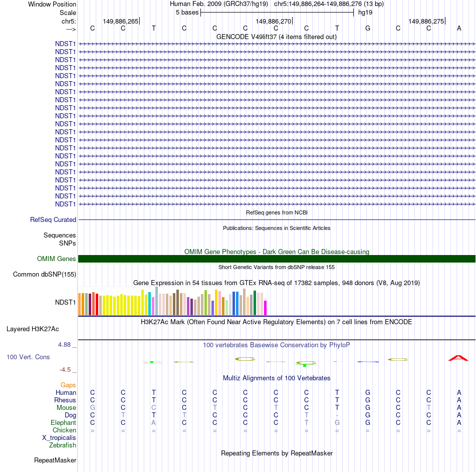The width and height of the screenshot is (476, 472).
Task: Open the 100 Vert. Cons track label
Action: (x=28, y=357)
